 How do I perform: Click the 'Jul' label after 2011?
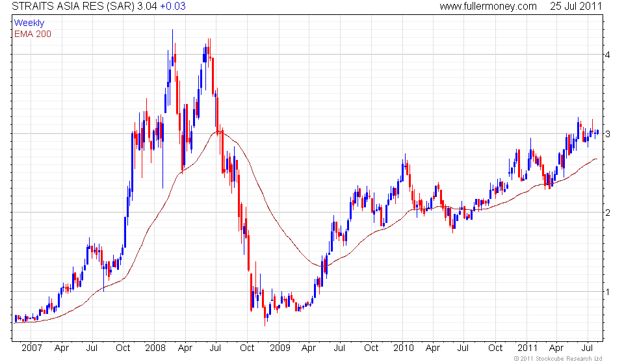coord(587,348)
